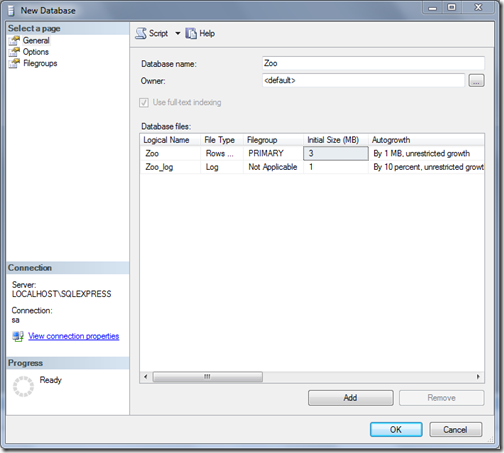Viewport: 504px width, 453px height.
Task: Click the Ready progress spinner icon
Action: pyautogui.click(x=23, y=386)
